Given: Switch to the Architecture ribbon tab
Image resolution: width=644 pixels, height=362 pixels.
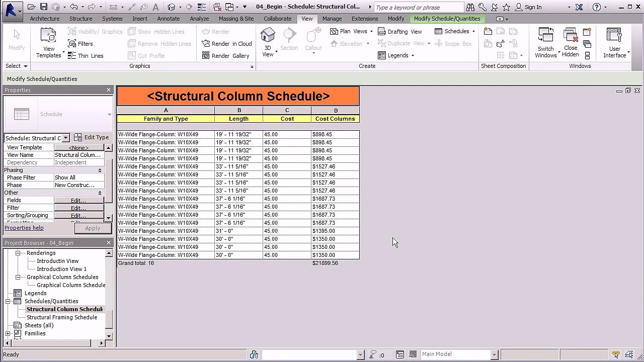Looking at the screenshot, I should [x=44, y=19].
